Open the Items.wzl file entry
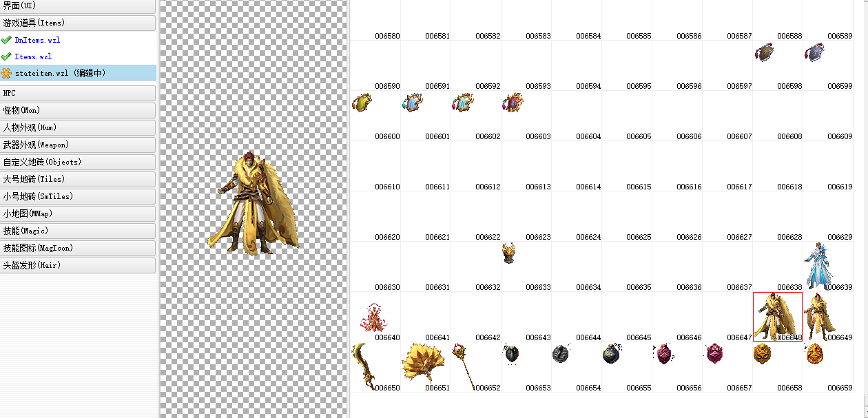Image resolution: width=868 pixels, height=418 pixels. pyautogui.click(x=33, y=56)
